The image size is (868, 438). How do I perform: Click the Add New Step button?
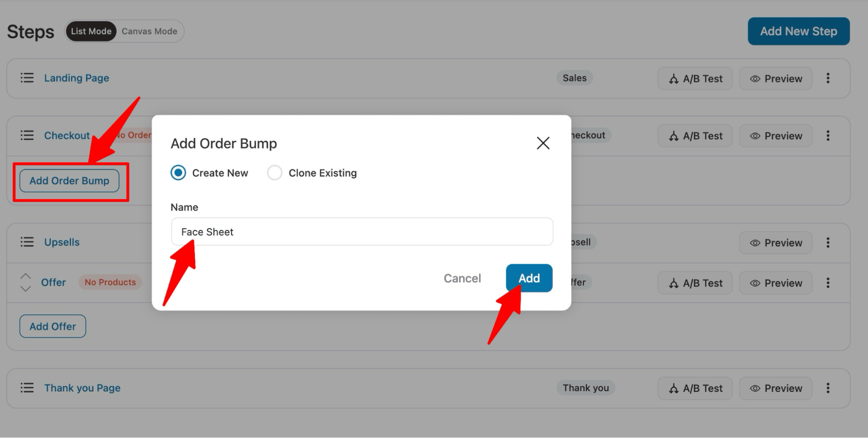pos(799,31)
